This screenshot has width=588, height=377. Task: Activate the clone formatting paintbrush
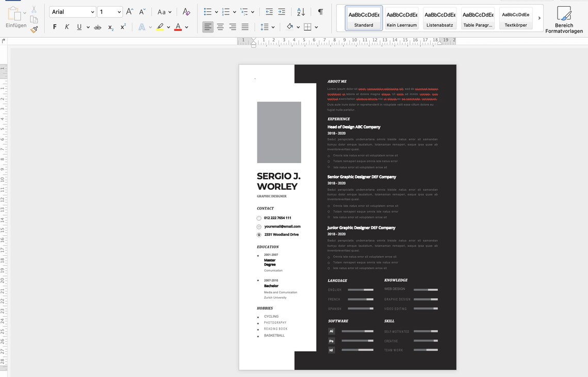(x=35, y=28)
